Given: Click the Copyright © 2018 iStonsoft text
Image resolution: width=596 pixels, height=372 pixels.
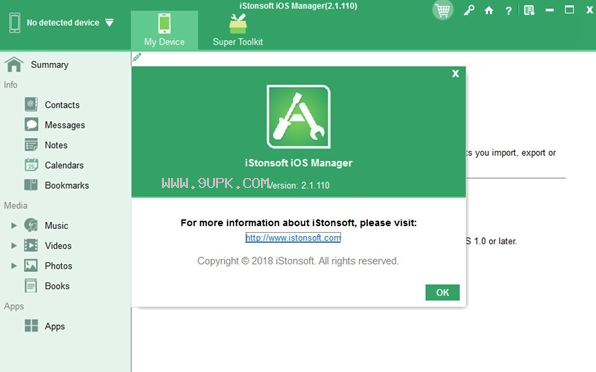Looking at the screenshot, I should pos(298,261).
